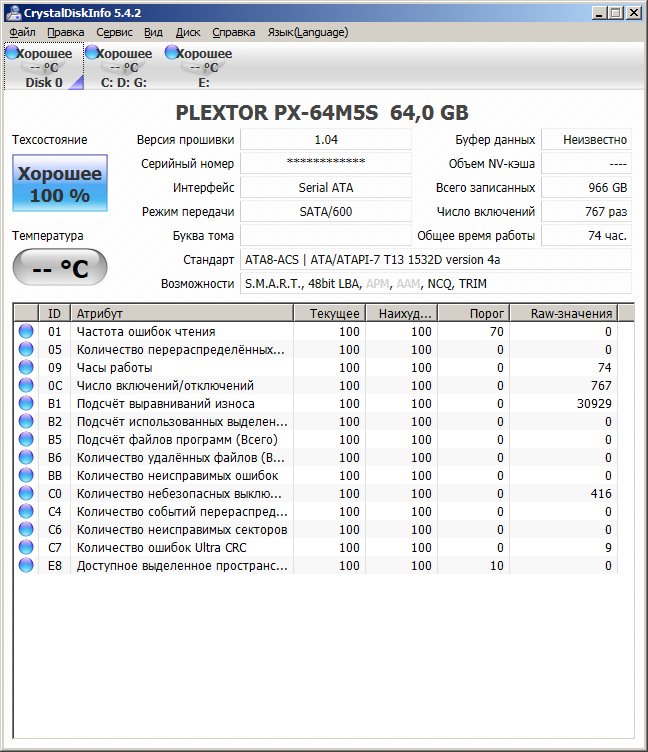Minimize the CrystalDiskInfo window
The image size is (648, 752).
click(598, 13)
